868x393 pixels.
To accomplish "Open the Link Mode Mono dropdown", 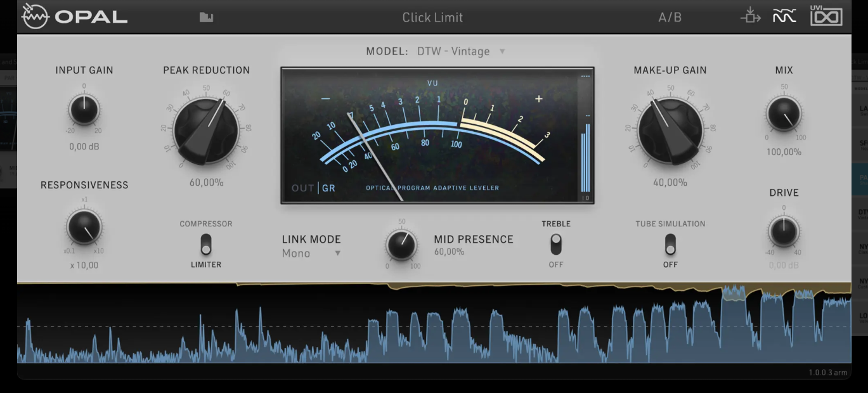I will (x=311, y=253).
